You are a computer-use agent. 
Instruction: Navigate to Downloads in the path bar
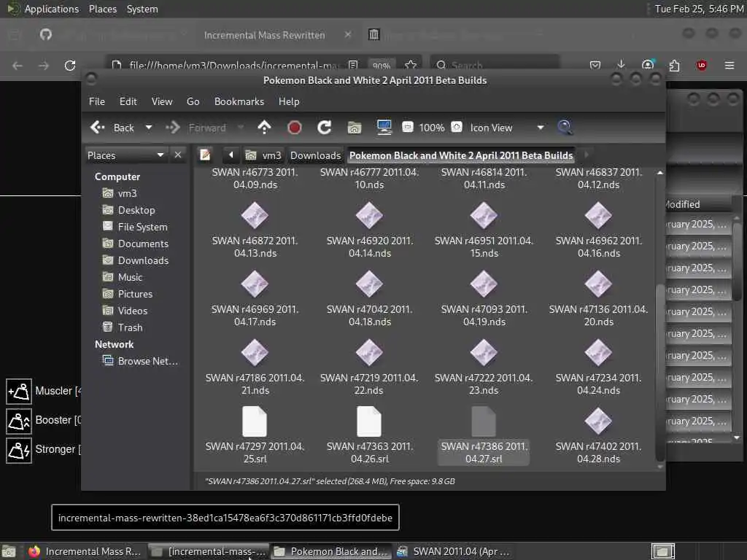(315, 155)
